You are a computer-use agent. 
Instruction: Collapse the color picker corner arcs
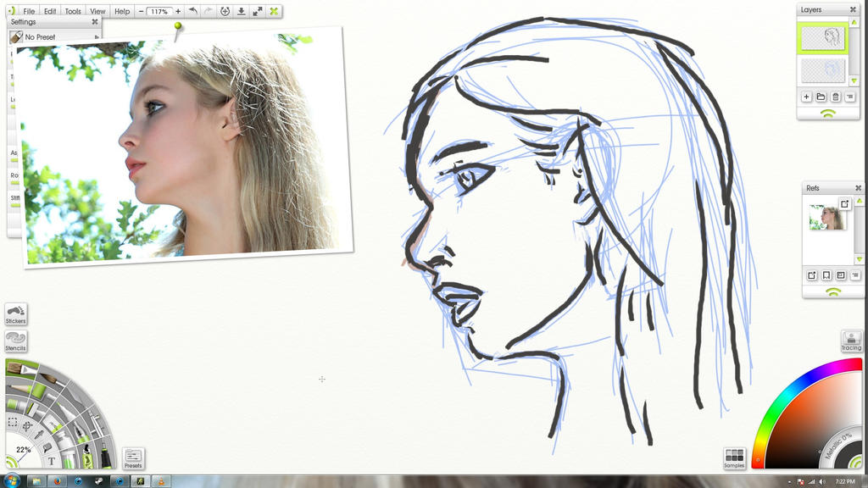coord(856,462)
